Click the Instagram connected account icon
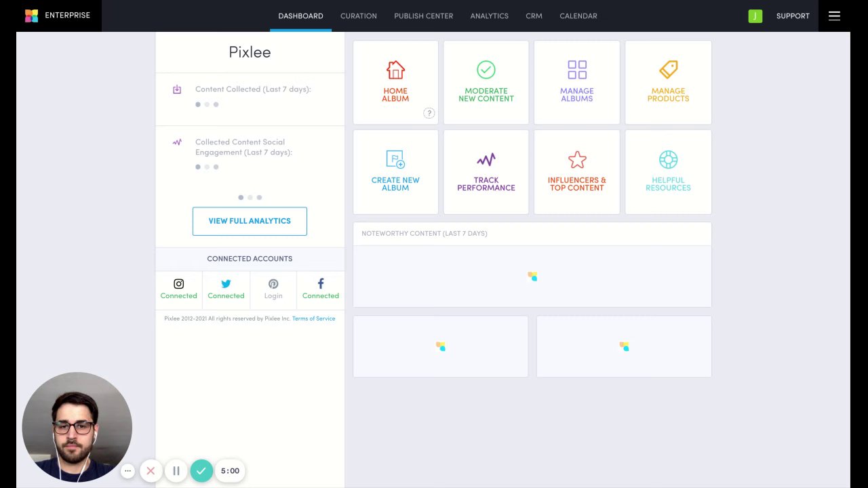The height and width of the screenshot is (488, 868). [179, 284]
